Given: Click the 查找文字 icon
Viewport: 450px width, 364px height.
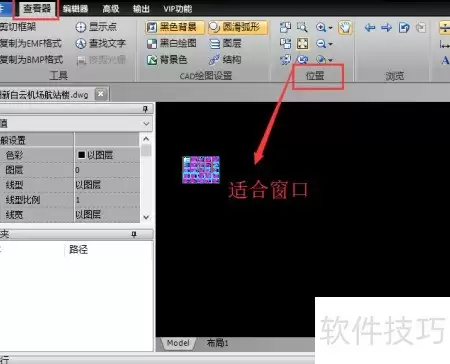Looking at the screenshot, I should 81,43.
